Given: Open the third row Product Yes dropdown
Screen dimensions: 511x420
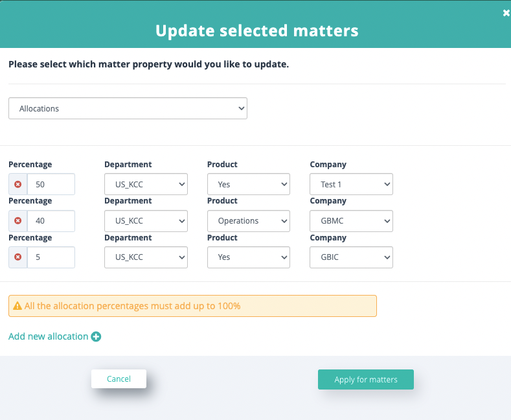Looking at the screenshot, I should 249,257.
